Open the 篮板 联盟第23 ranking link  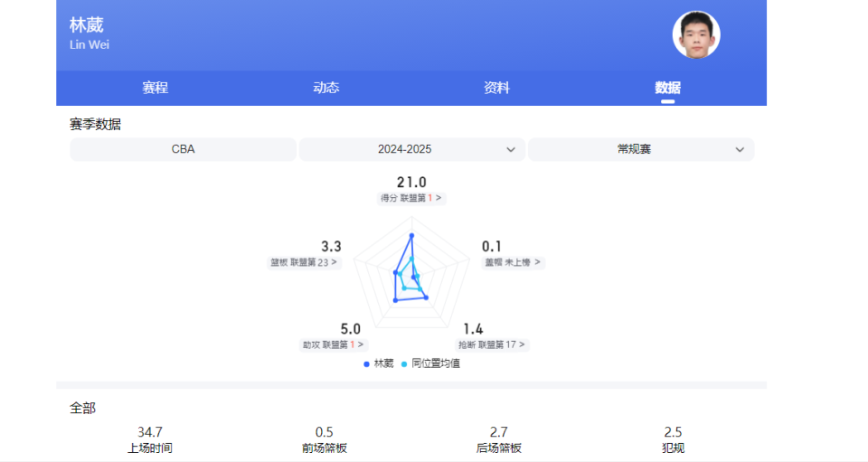tap(304, 262)
